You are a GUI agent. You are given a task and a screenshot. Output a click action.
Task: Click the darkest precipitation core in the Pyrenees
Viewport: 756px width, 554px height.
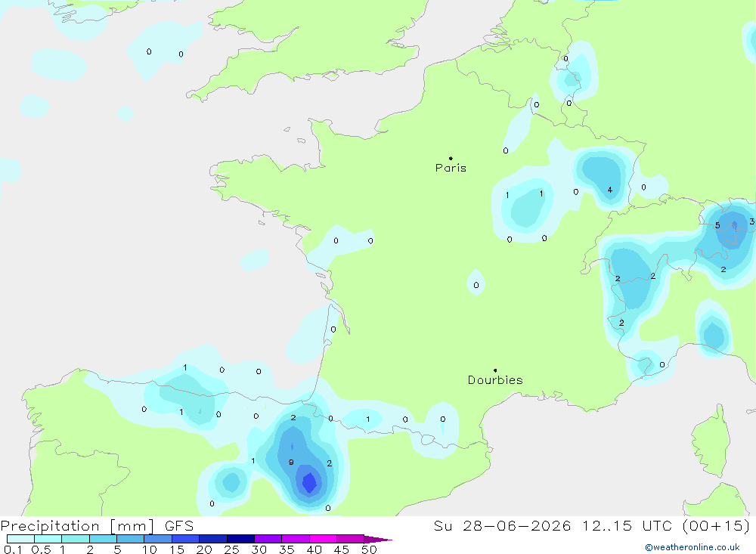[309, 483]
